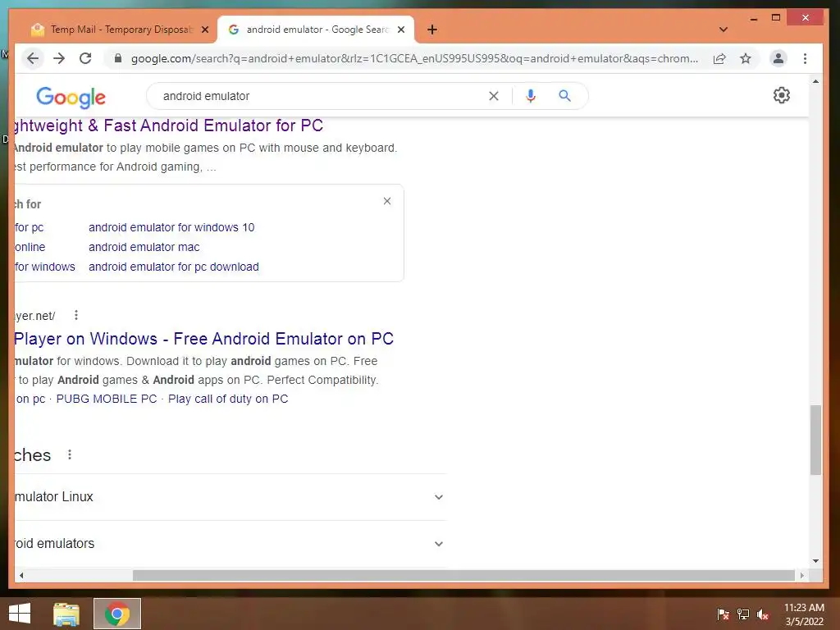Share this page via share icon
The height and width of the screenshot is (630, 840).
pyautogui.click(x=719, y=58)
